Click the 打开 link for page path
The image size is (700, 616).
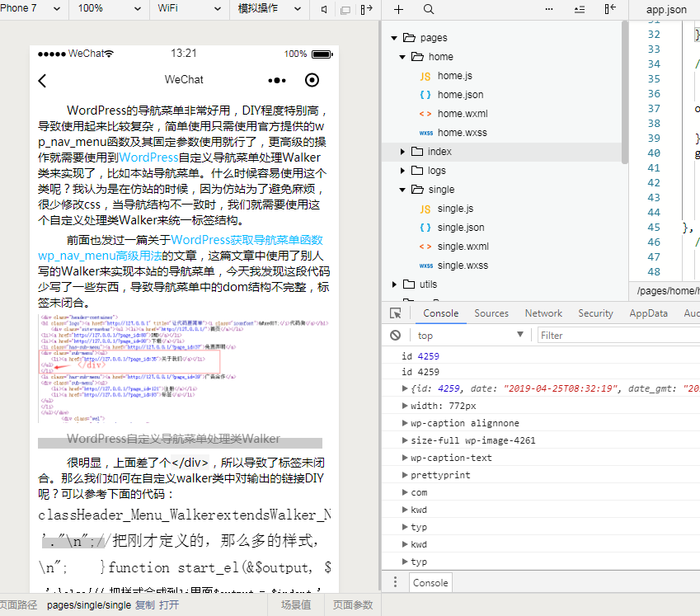point(169,604)
